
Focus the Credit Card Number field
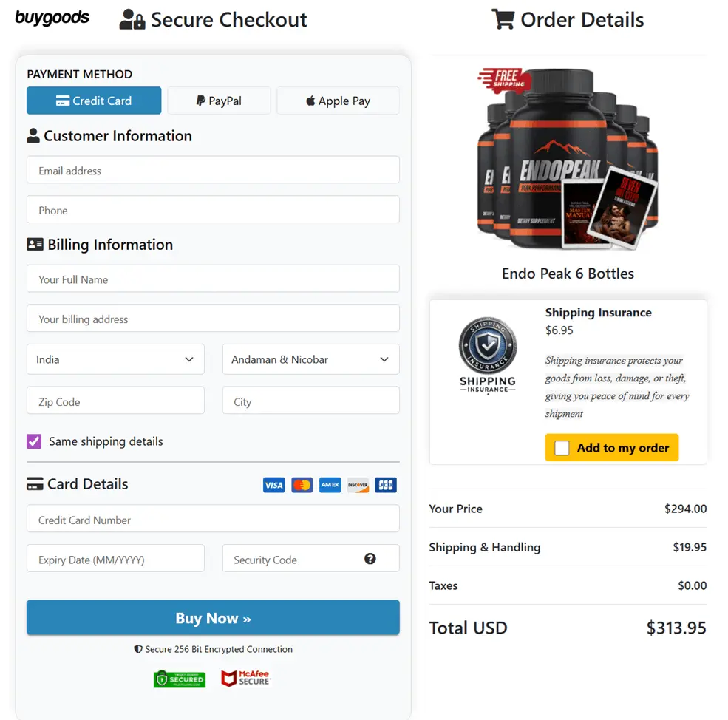(213, 520)
